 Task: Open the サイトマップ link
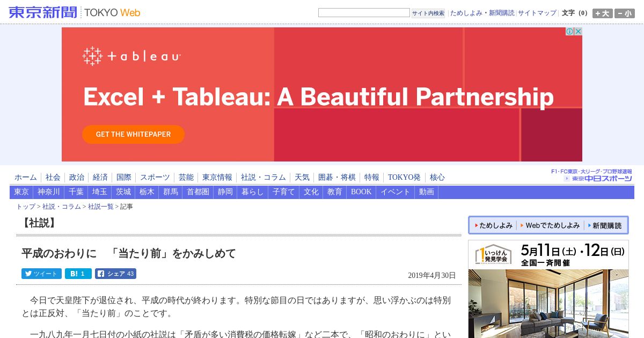click(537, 13)
